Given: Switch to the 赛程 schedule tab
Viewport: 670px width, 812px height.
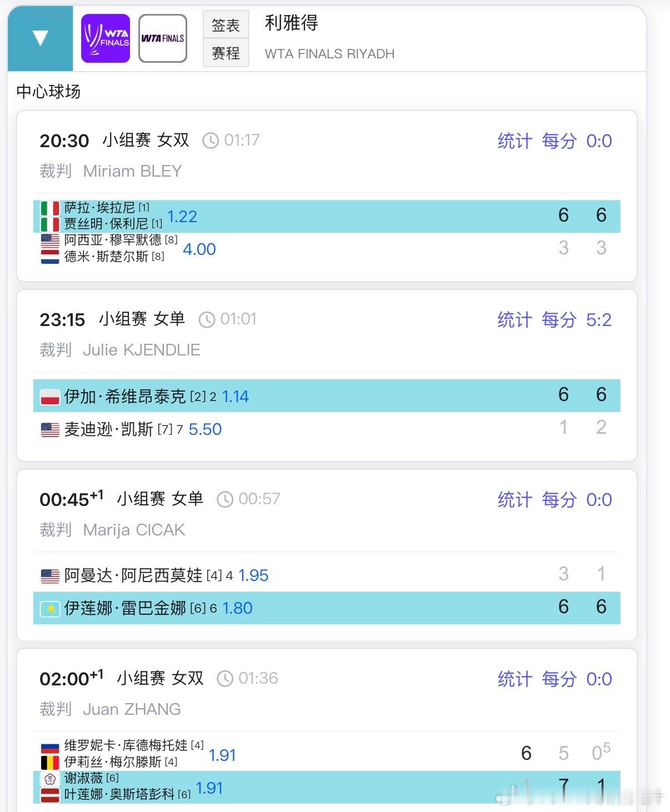Looking at the screenshot, I should pyautogui.click(x=226, y=53).
